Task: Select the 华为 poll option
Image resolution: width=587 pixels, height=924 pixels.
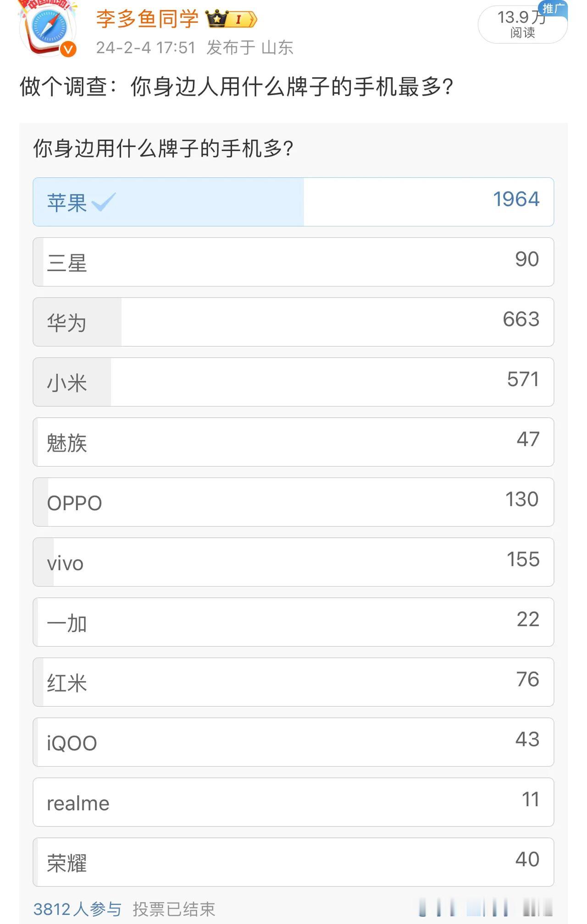Action: 293,322
